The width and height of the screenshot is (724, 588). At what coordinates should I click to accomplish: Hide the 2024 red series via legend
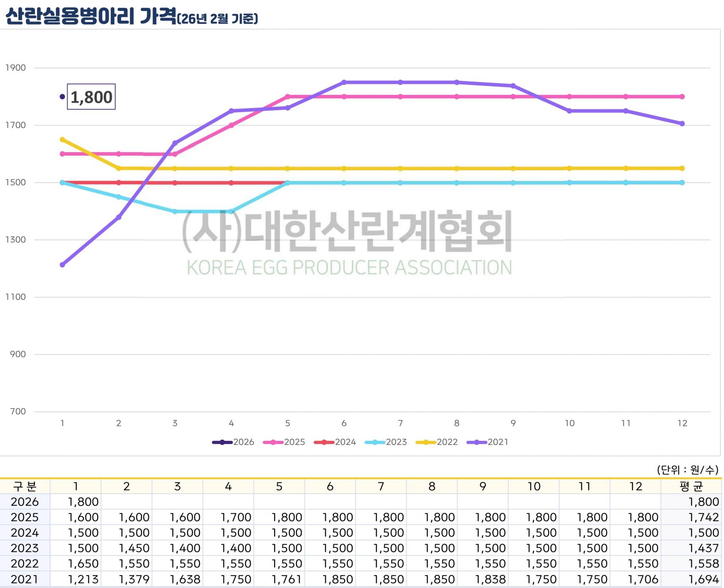pyautogui.click(x=335, y=442)
